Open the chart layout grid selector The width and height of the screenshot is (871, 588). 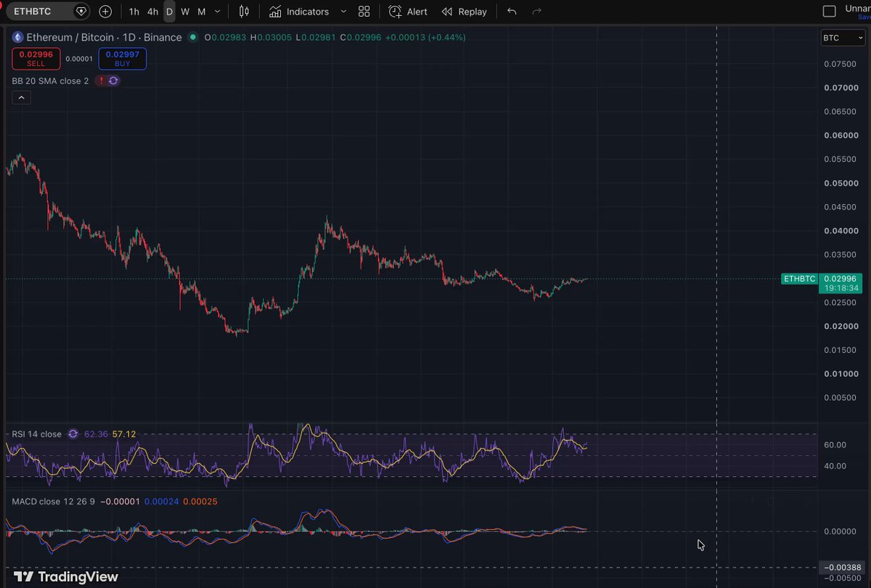(364, 12)
